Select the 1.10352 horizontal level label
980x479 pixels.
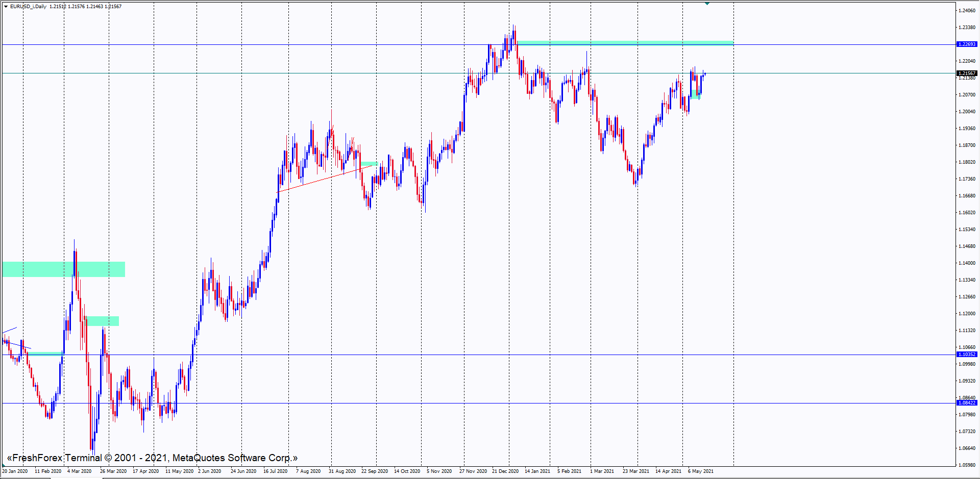click(966, 355)
